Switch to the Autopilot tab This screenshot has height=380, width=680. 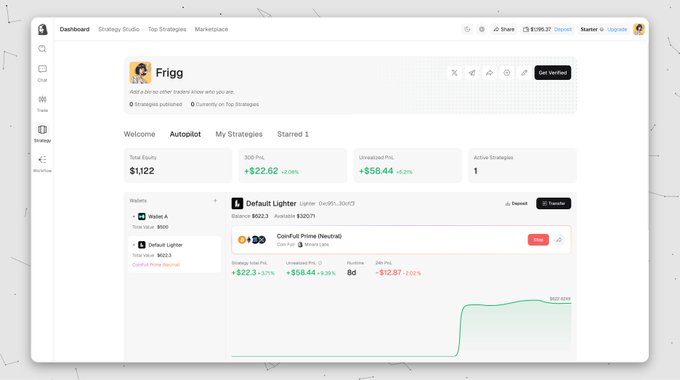click(185, 134)
